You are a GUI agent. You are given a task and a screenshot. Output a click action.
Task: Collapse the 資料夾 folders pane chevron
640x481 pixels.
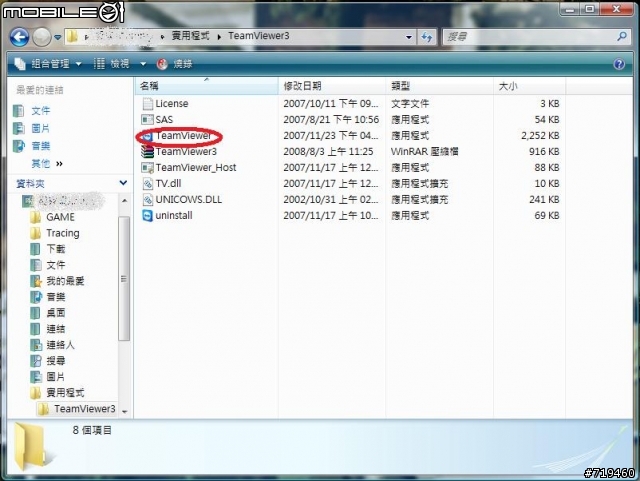click(123, 183)
